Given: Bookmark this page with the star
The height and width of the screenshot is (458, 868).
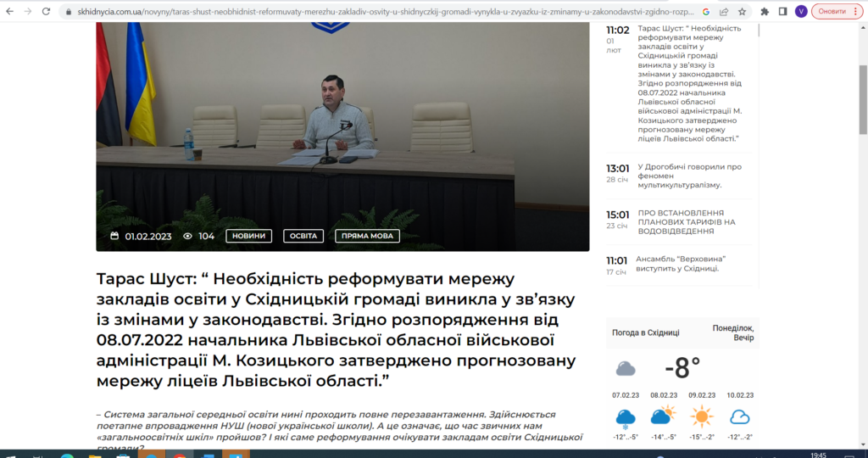Looking at the screenshot, I should click(x=742, y=12).
